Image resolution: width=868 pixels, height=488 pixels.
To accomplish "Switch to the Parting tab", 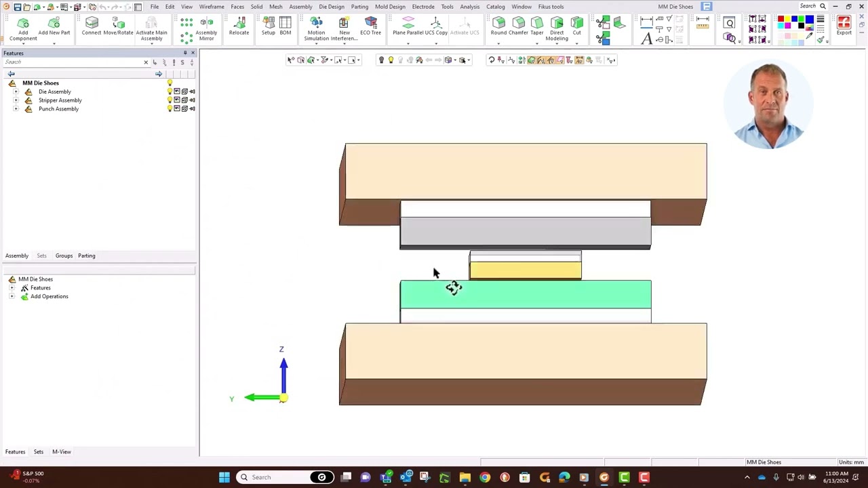I will tap(86, 256).
